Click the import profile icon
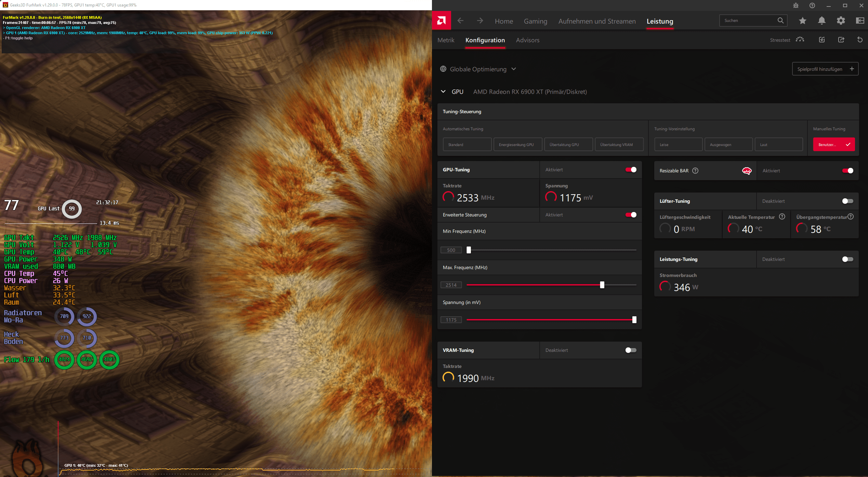Image resolution: width=868 pixels, height=477 pixels. tap(821, 40)
